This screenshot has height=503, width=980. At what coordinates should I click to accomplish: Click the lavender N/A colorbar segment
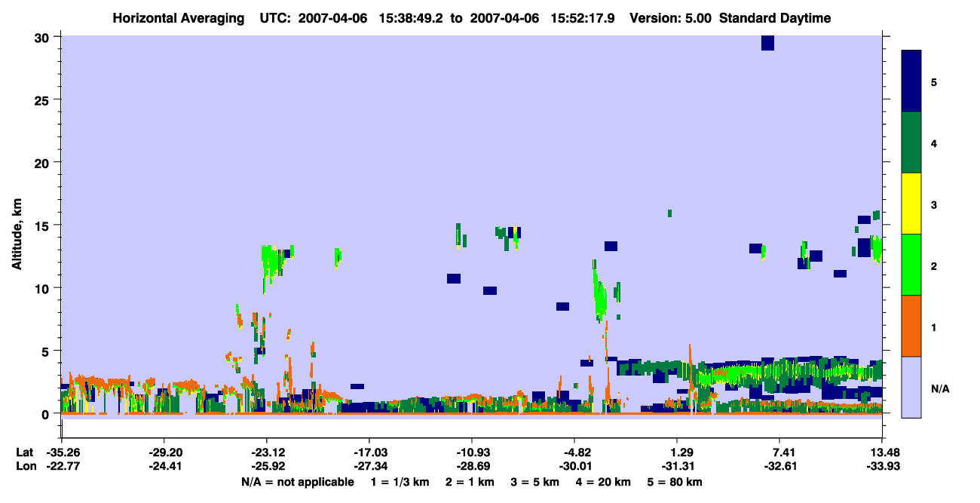coord(911,387)
